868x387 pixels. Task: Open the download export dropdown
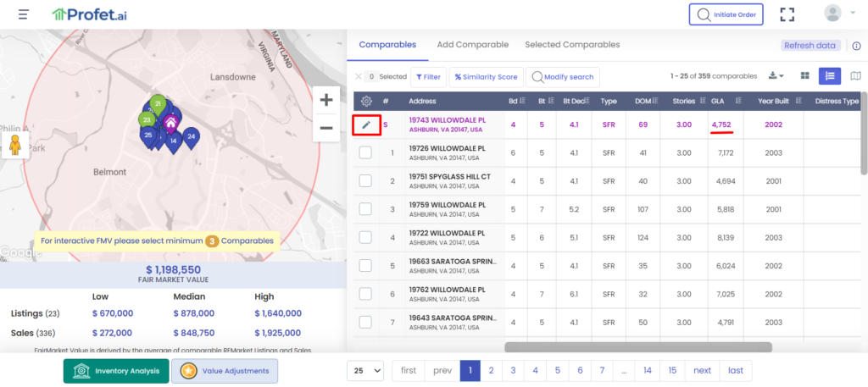776,75
